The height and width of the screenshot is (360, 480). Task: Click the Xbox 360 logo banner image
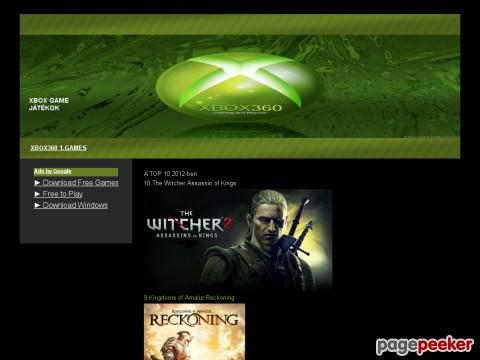[x=240, y=86]
